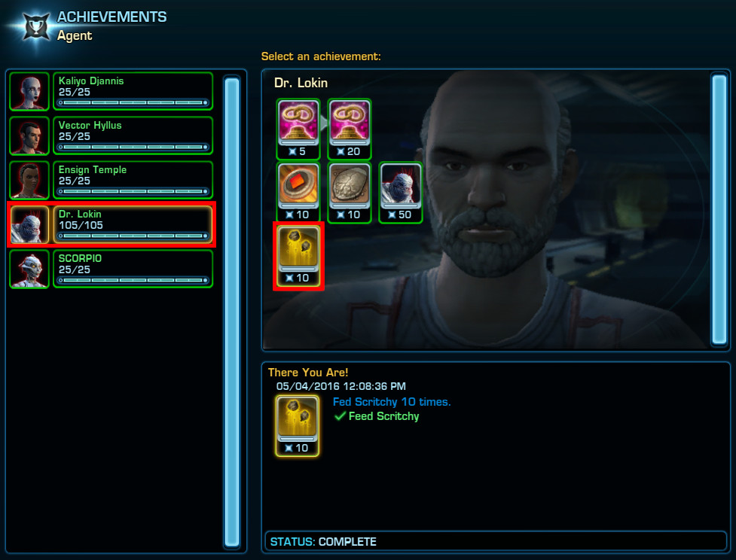The image size is (736, 560).
Task: Open the 50-point Scritchy creature achievement
Action: click(400, 192)
